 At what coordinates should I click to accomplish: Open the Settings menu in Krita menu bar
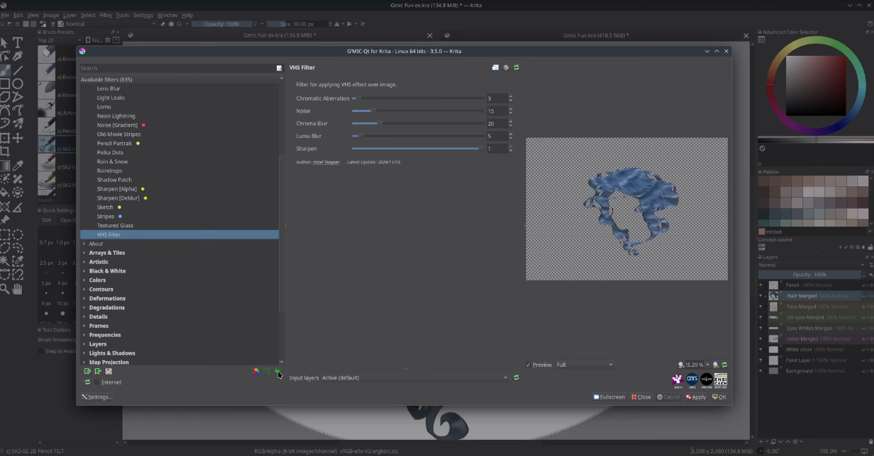click(x=143, y=15)
